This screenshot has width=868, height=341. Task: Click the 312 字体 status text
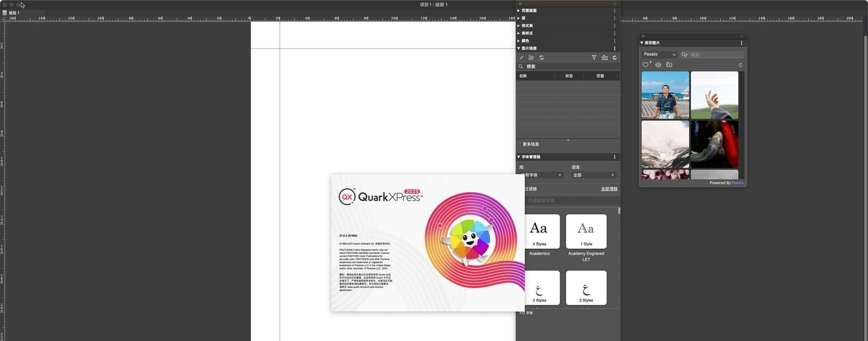point(526,313)
